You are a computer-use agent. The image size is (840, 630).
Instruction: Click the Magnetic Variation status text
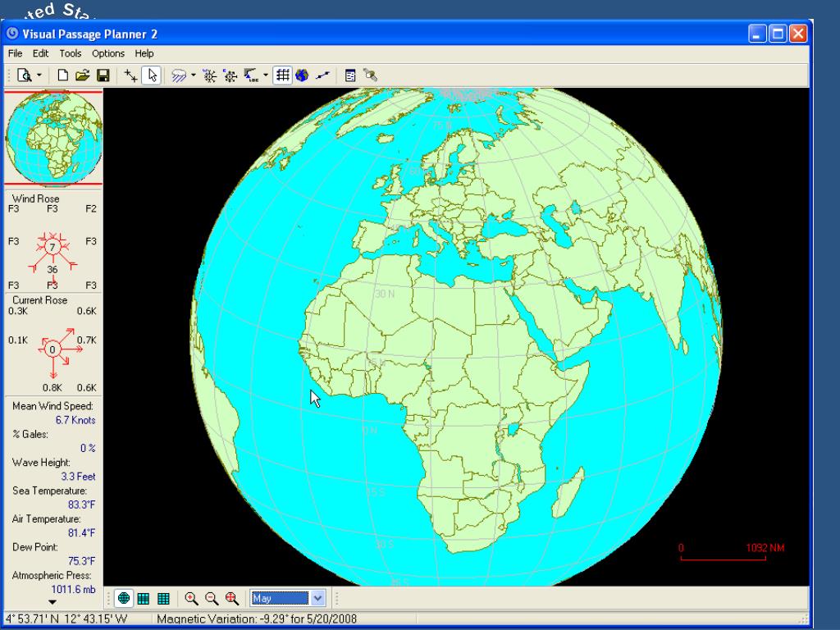click(x=257, y=619)
